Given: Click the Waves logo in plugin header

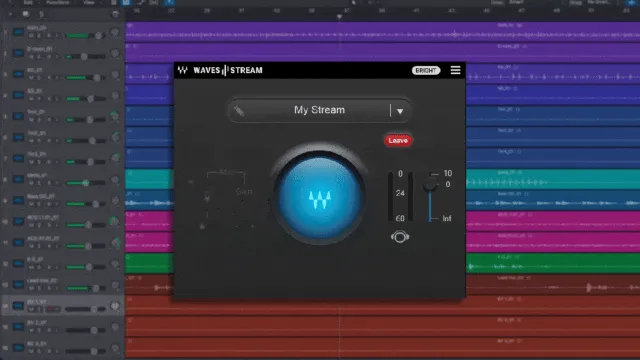Looking at the screenshot, I should (x=182, y=70).
